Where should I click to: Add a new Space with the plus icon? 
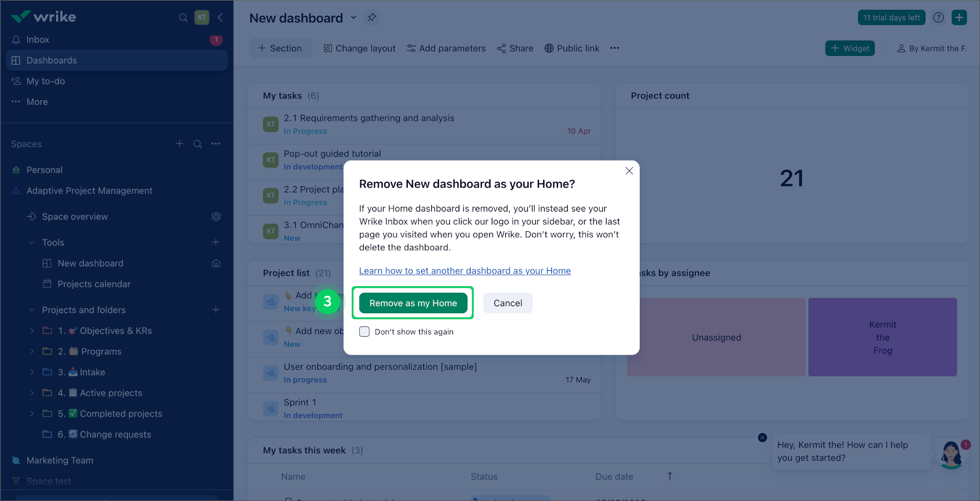coord(179,144)
